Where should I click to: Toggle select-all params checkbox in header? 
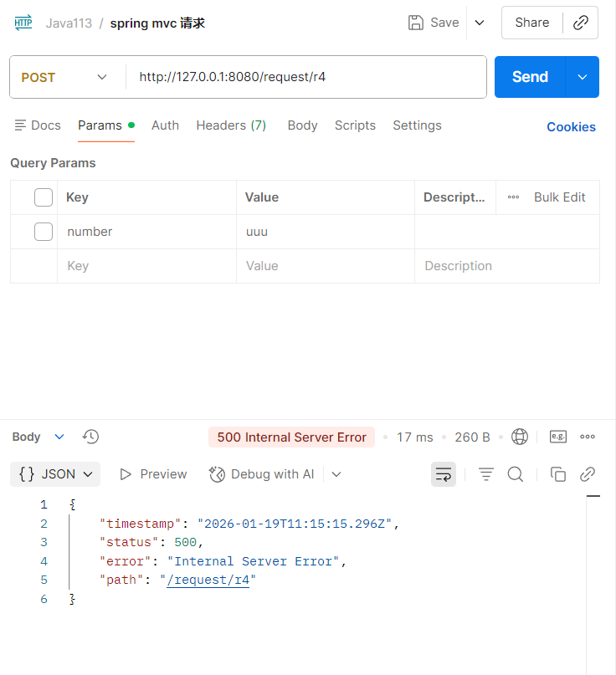pos(44,197)
